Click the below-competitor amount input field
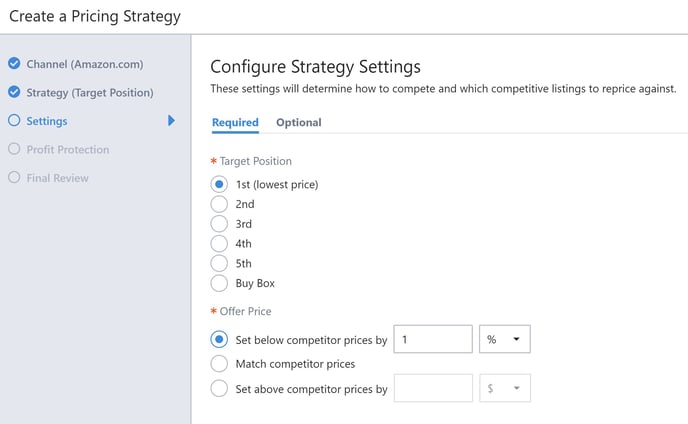The height and width of the screenshot is (424, 688). point(433,339)
